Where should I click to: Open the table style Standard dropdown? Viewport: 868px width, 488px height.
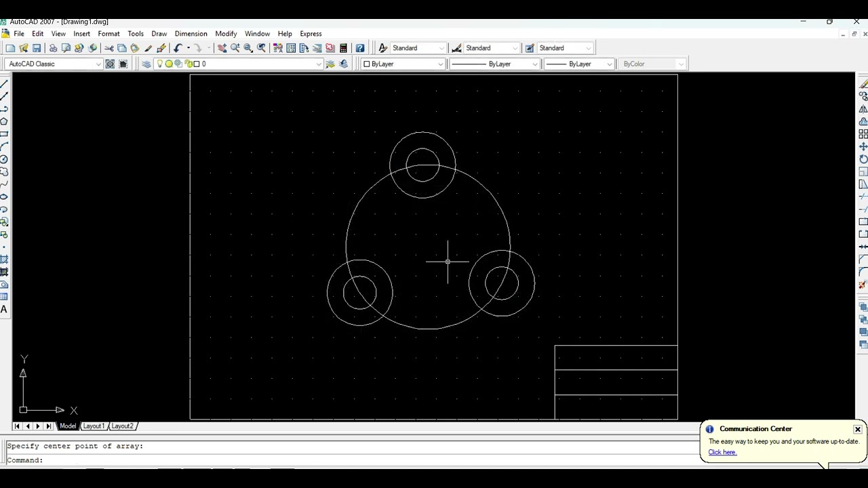click(589, 48)
